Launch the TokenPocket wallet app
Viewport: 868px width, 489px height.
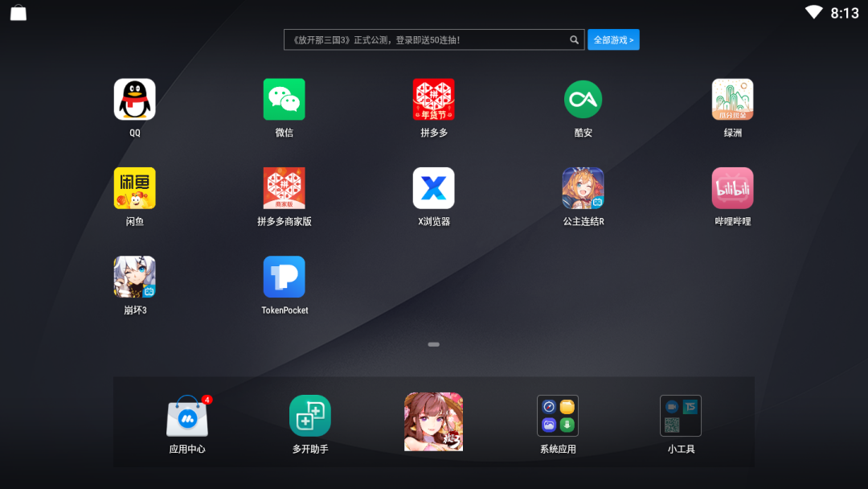click(284, 277)
